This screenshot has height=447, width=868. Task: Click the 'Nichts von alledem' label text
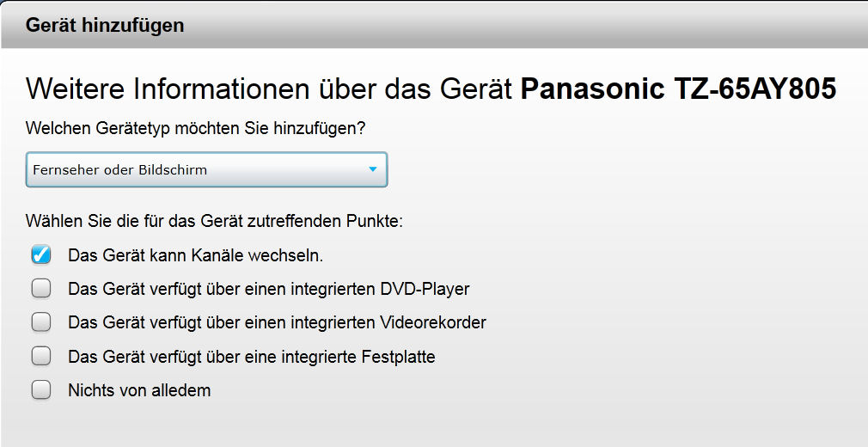139,390
